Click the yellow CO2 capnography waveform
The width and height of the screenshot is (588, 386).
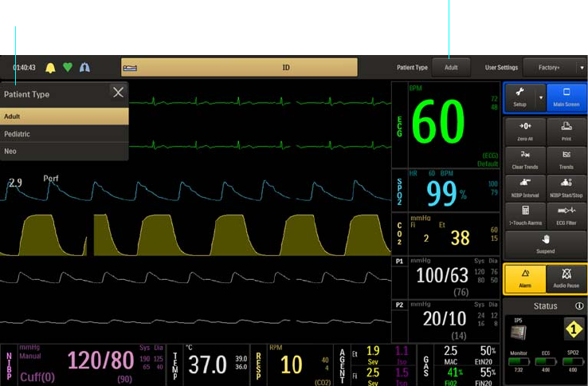click(195, 235)
